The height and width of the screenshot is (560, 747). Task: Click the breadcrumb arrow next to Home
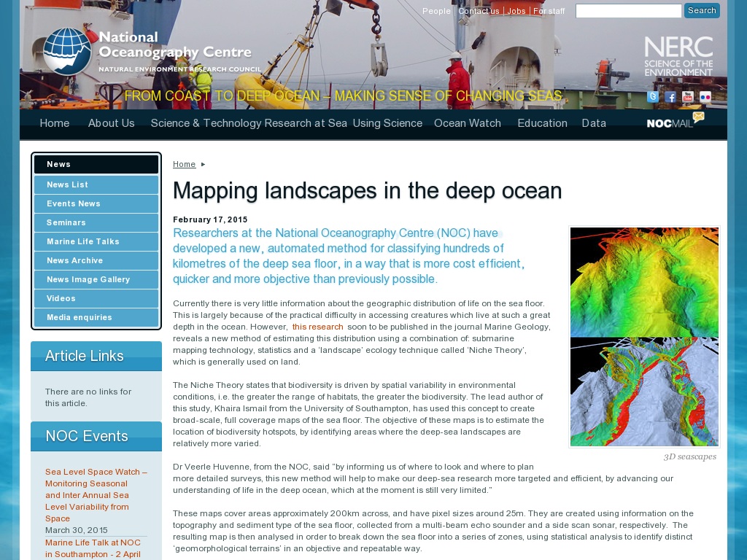203,164
